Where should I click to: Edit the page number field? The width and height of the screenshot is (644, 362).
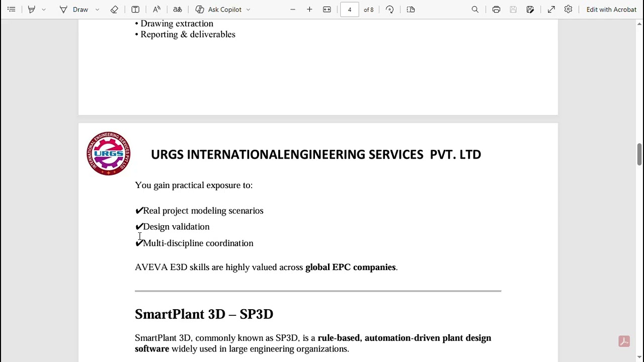click(x=349, y=10)
